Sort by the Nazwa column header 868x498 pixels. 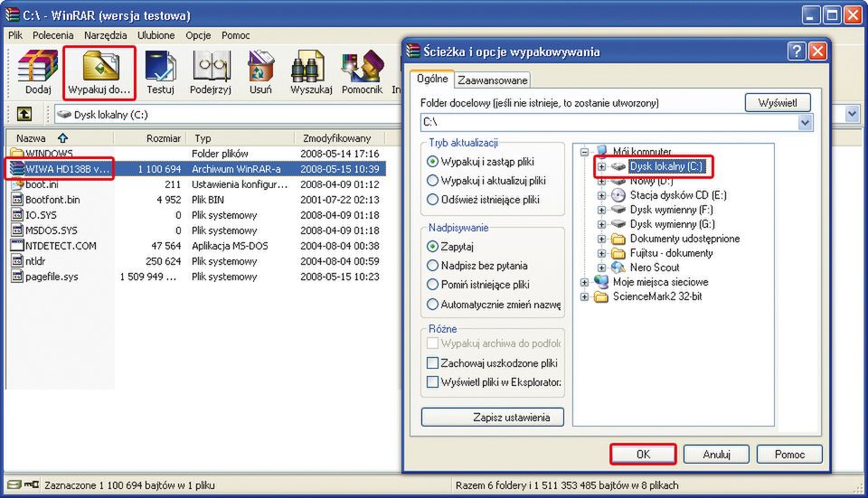point(61,137)
